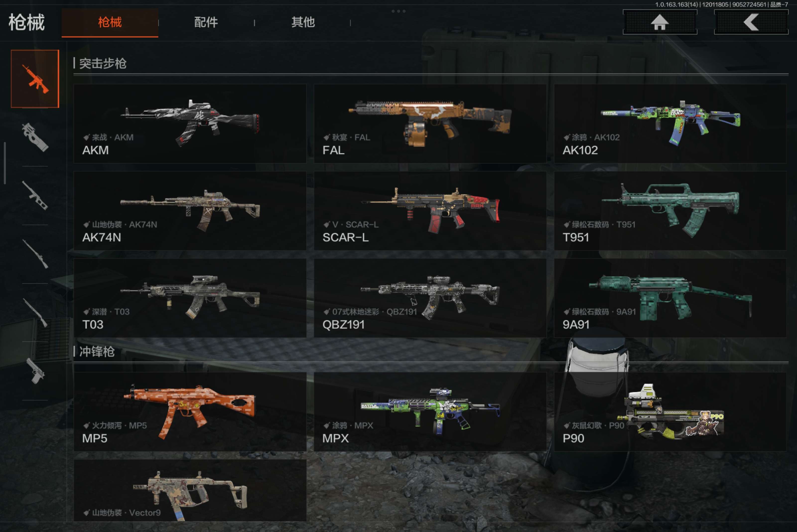This screenshot has height=532, width=797.
Task: Open the SCAR-L weapon card
Action: pos(430,211)
